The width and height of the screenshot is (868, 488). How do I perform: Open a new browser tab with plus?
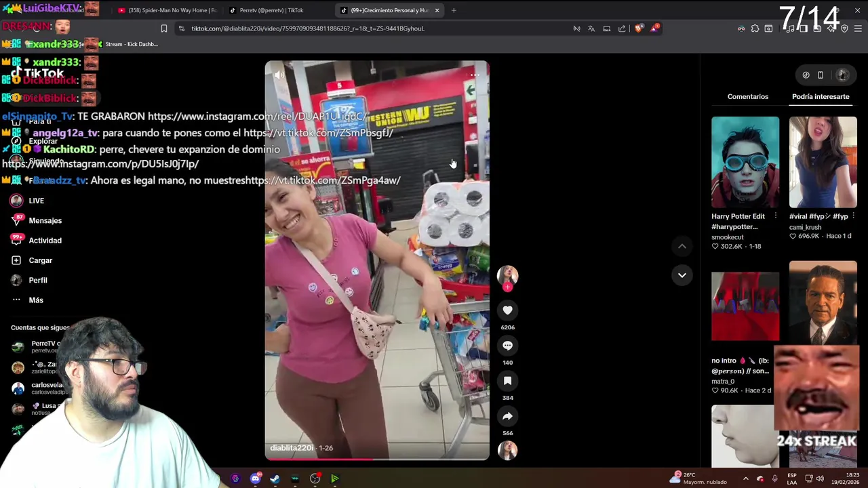[x=454, y=10]
